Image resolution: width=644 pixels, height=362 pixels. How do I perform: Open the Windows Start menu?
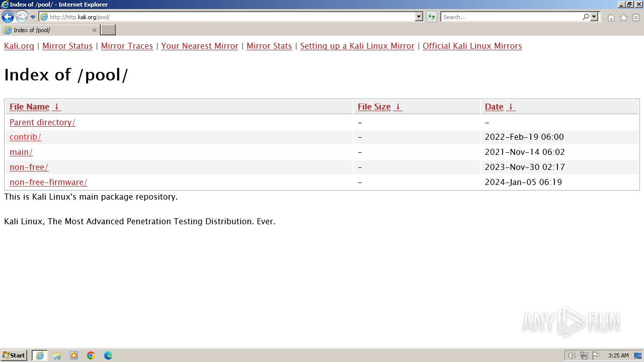[14, 355]
